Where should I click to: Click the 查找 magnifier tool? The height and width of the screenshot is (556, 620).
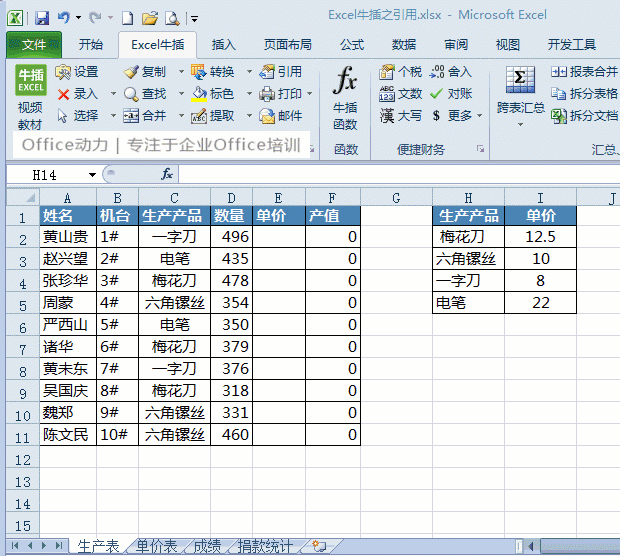point(145,94)
